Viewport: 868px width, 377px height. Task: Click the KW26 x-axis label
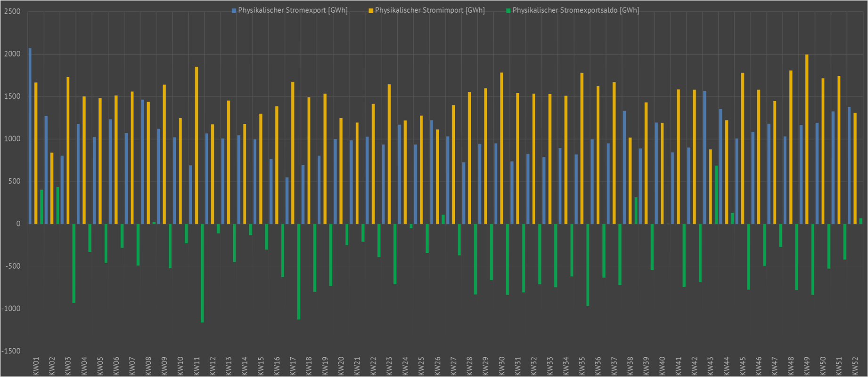coord(438,366)
